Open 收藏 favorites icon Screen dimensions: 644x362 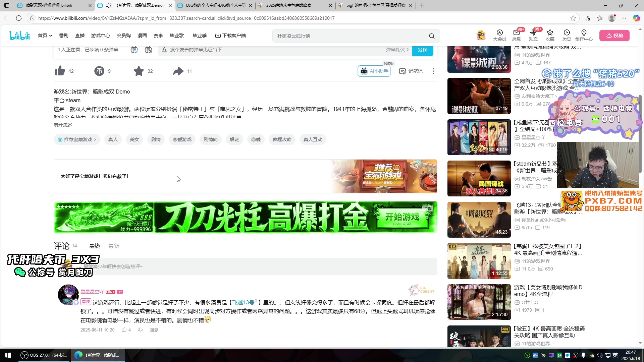(550, 35)
